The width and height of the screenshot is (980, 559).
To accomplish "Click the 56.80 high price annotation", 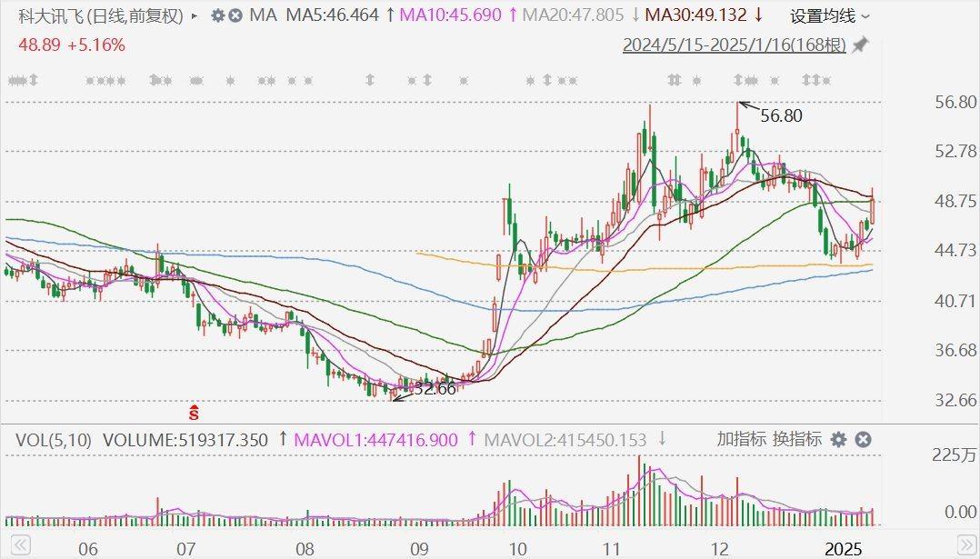I will tap(782, 115).
